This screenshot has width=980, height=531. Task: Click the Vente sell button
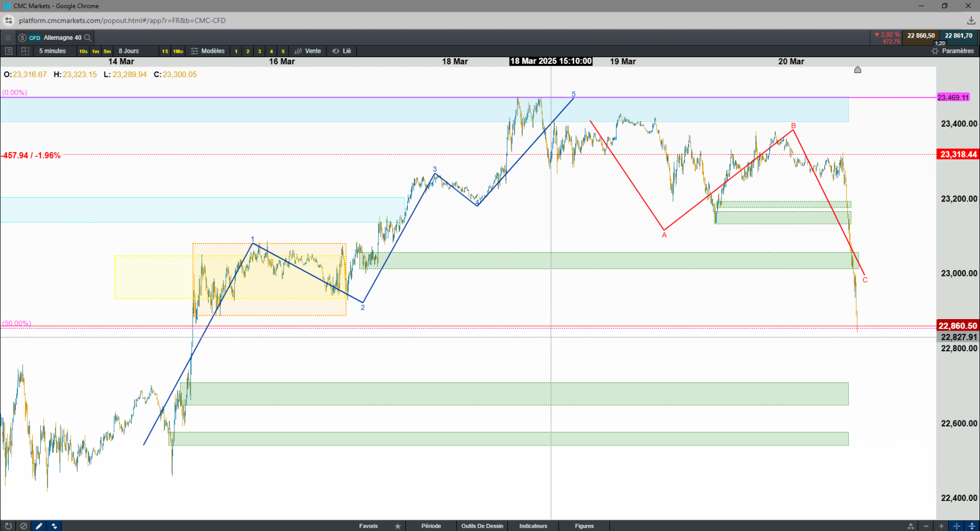click(x=308, y=51)
